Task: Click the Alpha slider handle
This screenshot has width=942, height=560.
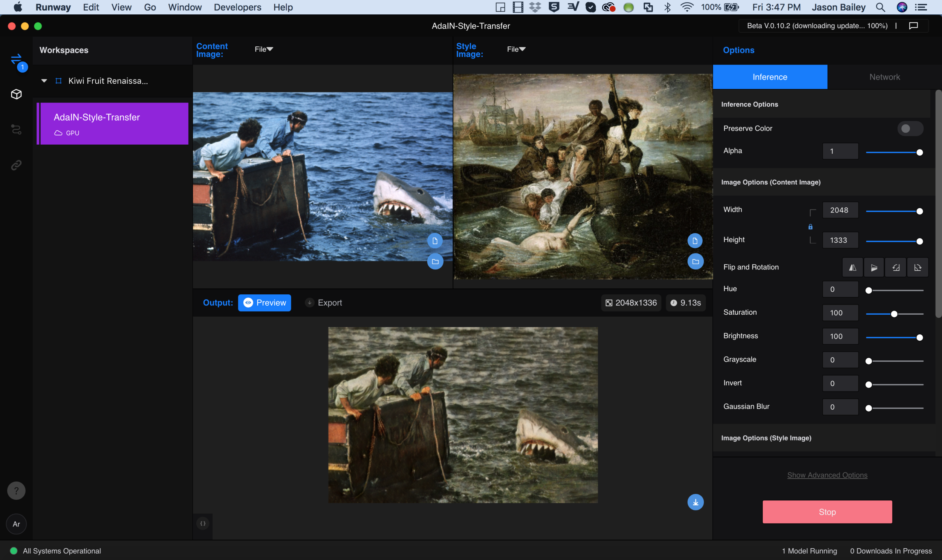Action: pos(920,153)
